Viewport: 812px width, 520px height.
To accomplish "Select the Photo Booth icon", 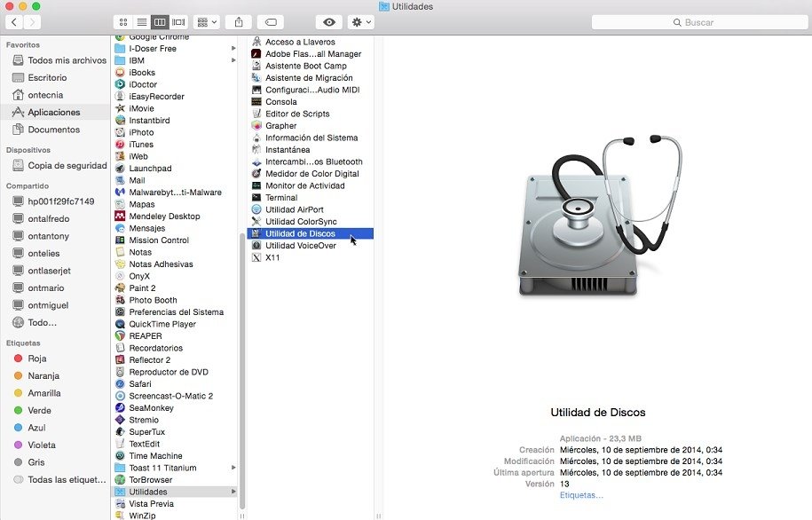I will pyautogui.click(x=120, y=300).
